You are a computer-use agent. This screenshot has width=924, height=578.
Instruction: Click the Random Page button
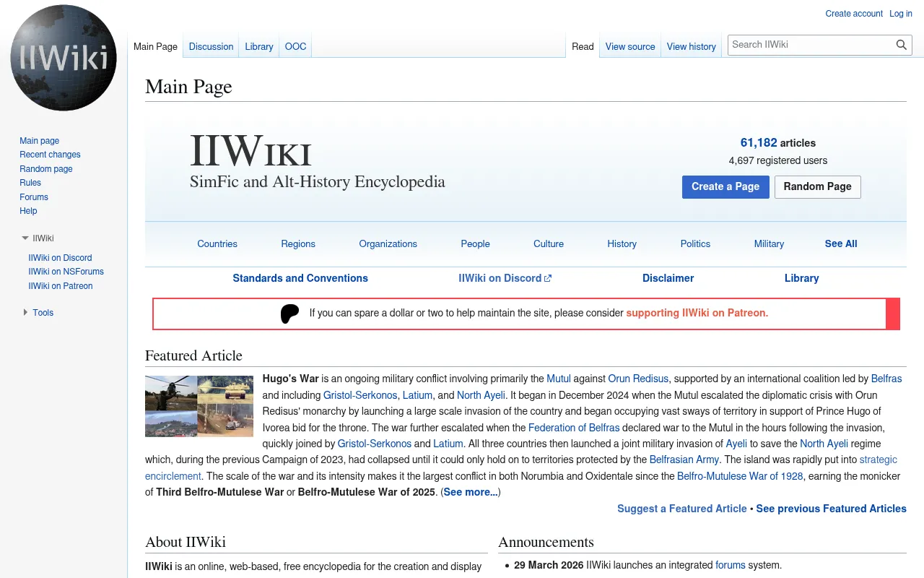(x=818, y=186)
